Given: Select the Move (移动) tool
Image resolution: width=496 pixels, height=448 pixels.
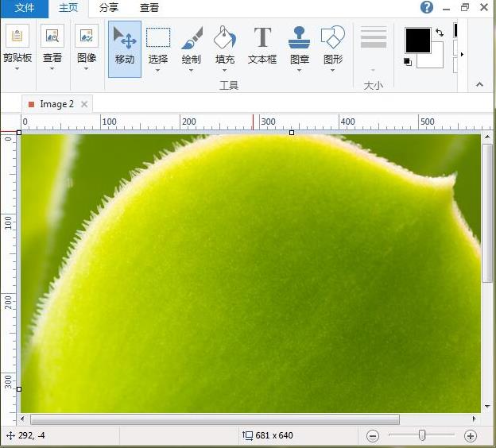Looking at the screenshot, I should click(125, 49).
